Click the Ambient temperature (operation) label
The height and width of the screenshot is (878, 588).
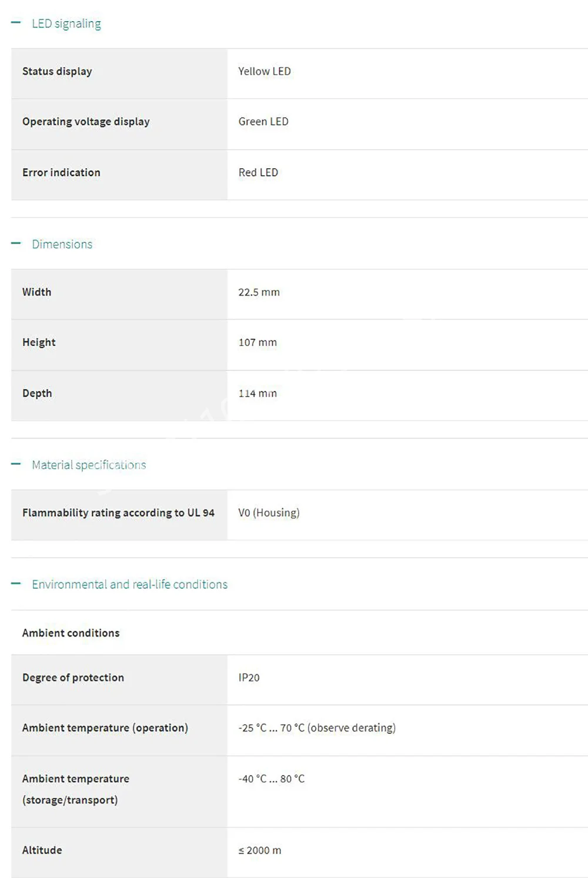click(105, 728)
